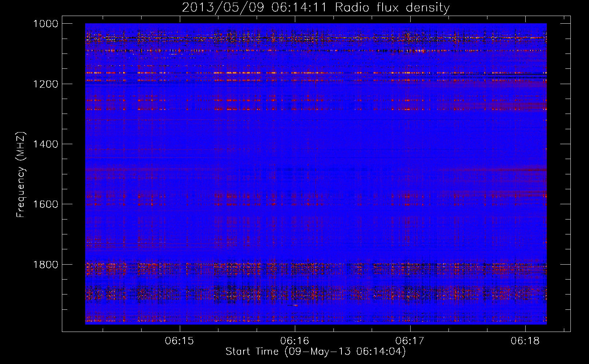Click the 06:16 time tick label
Viewport: 589px width, 364px height.
295,341
